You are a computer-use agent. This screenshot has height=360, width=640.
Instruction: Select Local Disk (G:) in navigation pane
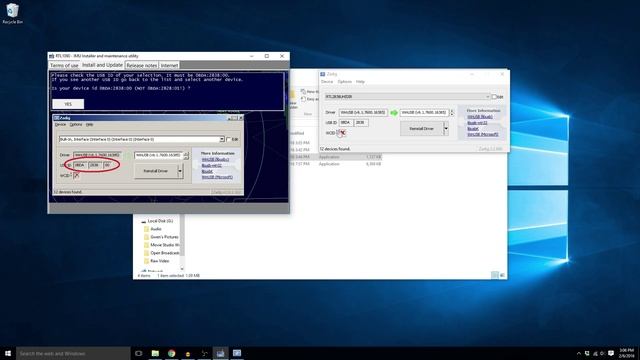[160, 221]
